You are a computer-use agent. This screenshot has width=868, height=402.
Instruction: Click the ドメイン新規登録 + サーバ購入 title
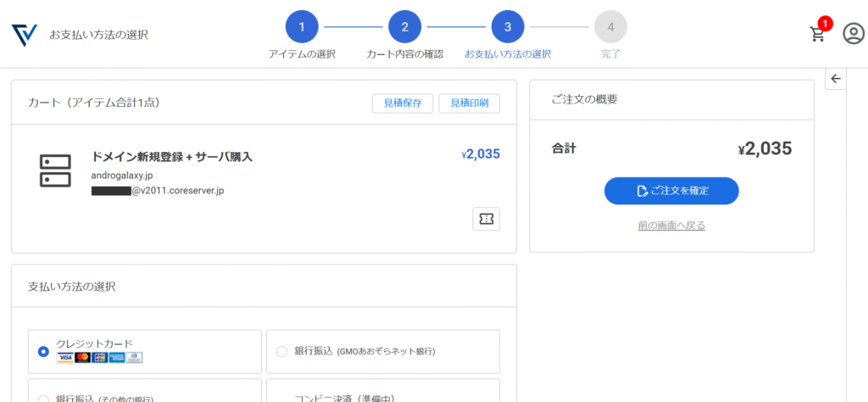[172, 157]
